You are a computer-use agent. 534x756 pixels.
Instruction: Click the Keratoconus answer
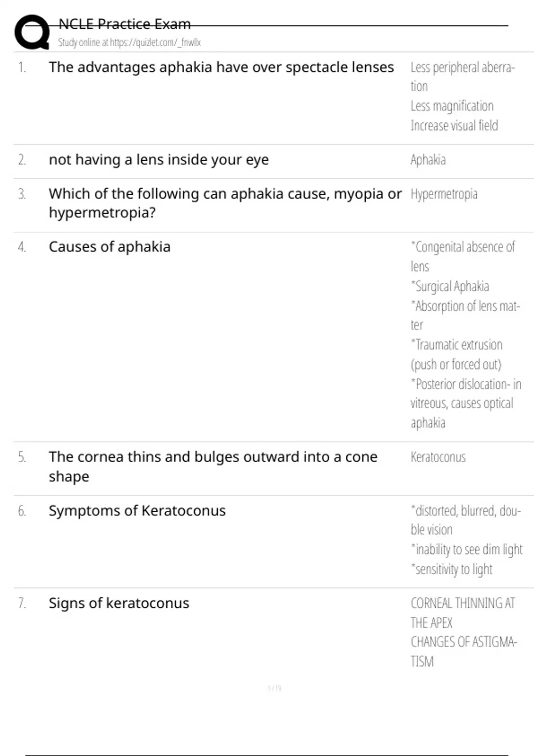tap(438, 457)
